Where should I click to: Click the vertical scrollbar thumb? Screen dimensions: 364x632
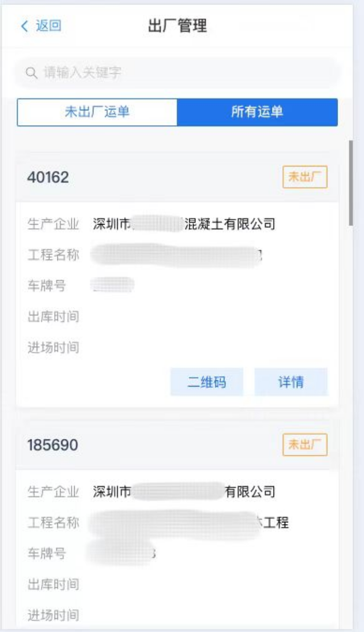[351, 182]
